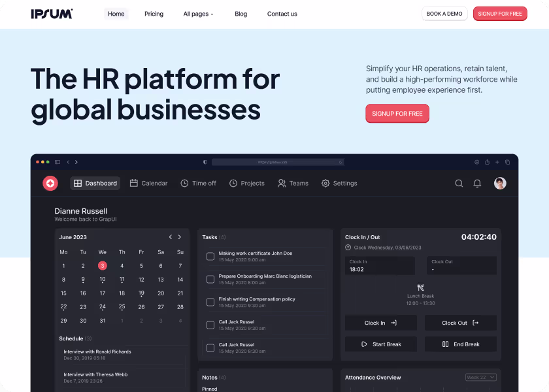This screenshot has width=549, height=392.
Task: Click the Start Break button
Action: (380, 344)
